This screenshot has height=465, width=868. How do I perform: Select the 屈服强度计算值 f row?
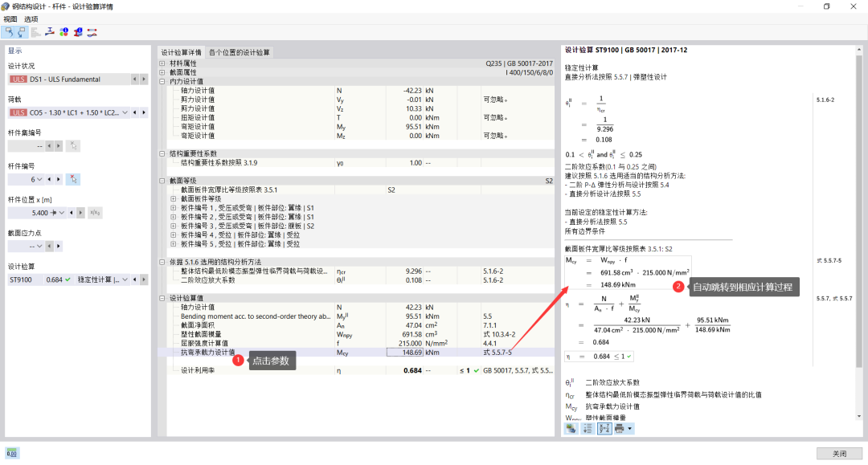click(355, 344)
